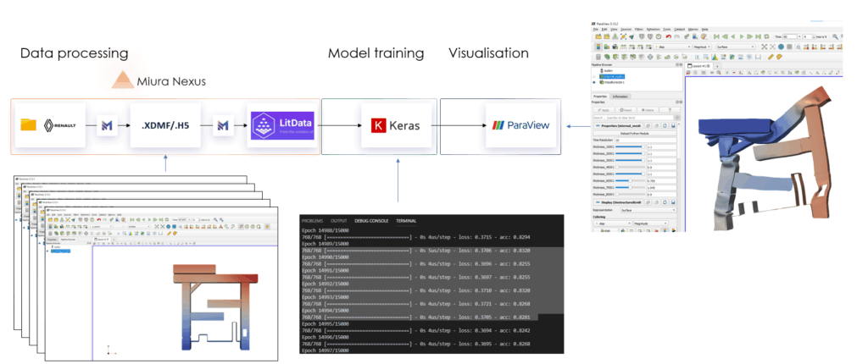
Task: Toggle the animation loop icon
Action: tap(766, 36)
